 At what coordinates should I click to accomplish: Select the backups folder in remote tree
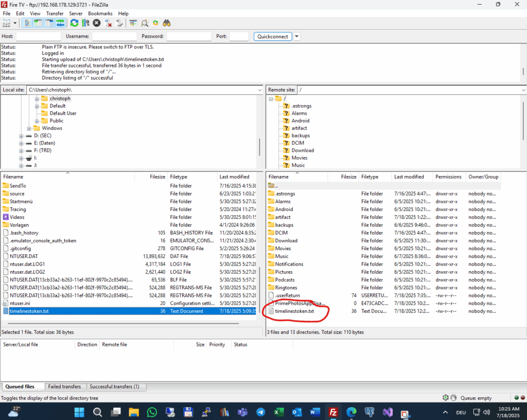tap(301, 135)
